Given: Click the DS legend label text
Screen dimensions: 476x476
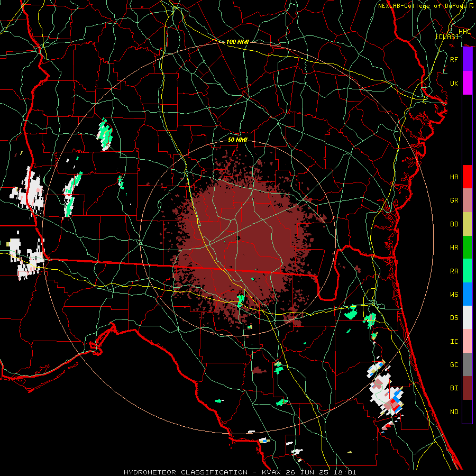Looking at the screenshot, I should point(454,317).
